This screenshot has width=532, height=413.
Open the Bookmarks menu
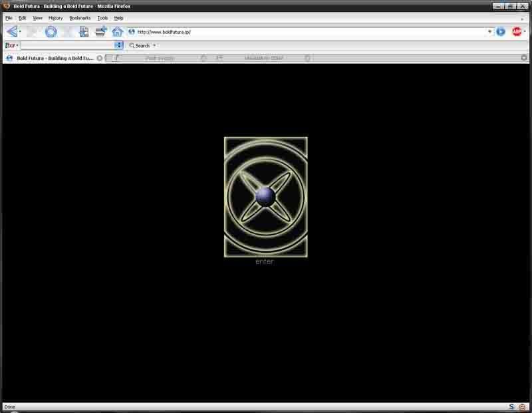80,18
